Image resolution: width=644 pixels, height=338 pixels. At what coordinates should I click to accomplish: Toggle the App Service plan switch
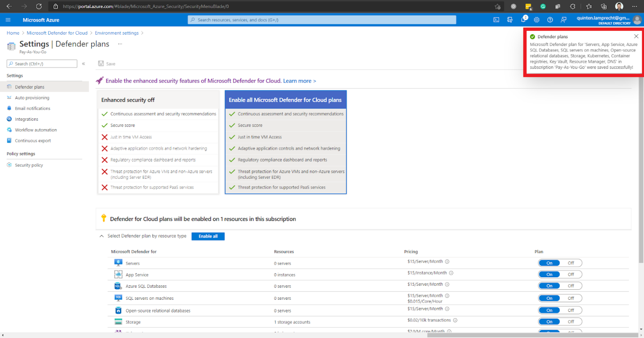pyautogui.click(x=560, y=275)
